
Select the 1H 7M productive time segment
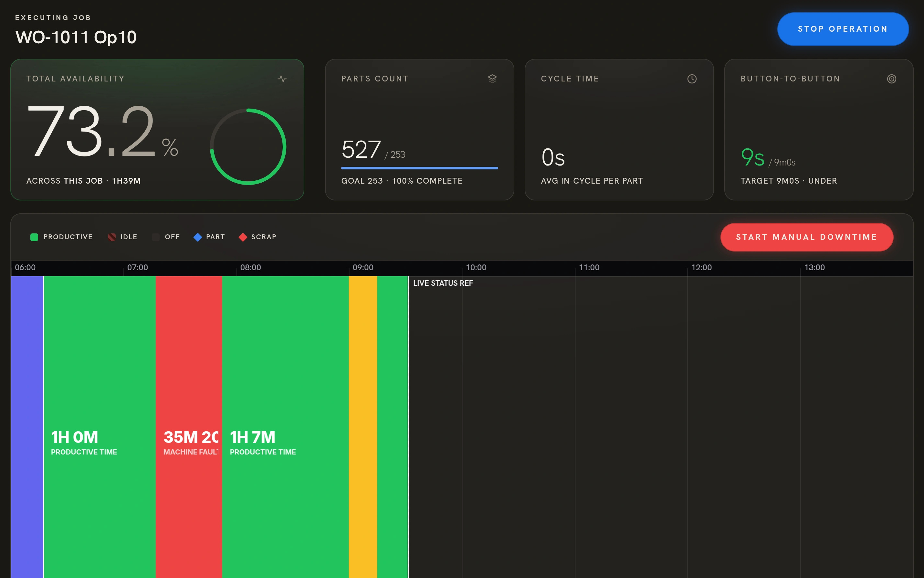pyautogui.click(x=285, y=427)
